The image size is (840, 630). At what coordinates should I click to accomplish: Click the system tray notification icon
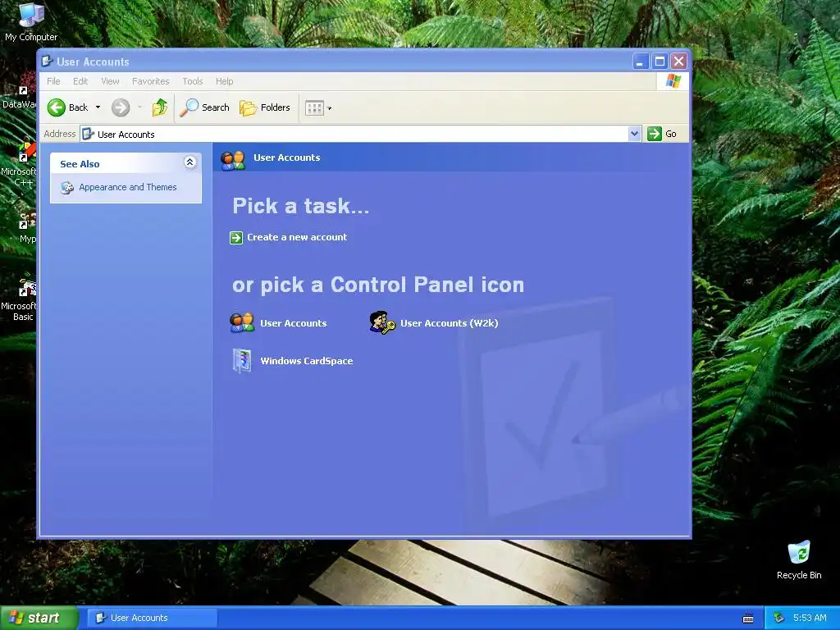click(779, 619)
